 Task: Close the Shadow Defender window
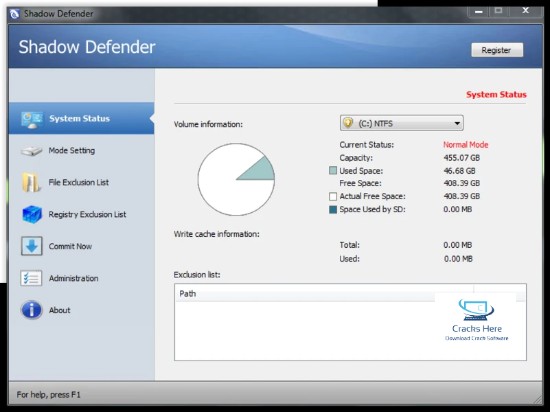525,11
